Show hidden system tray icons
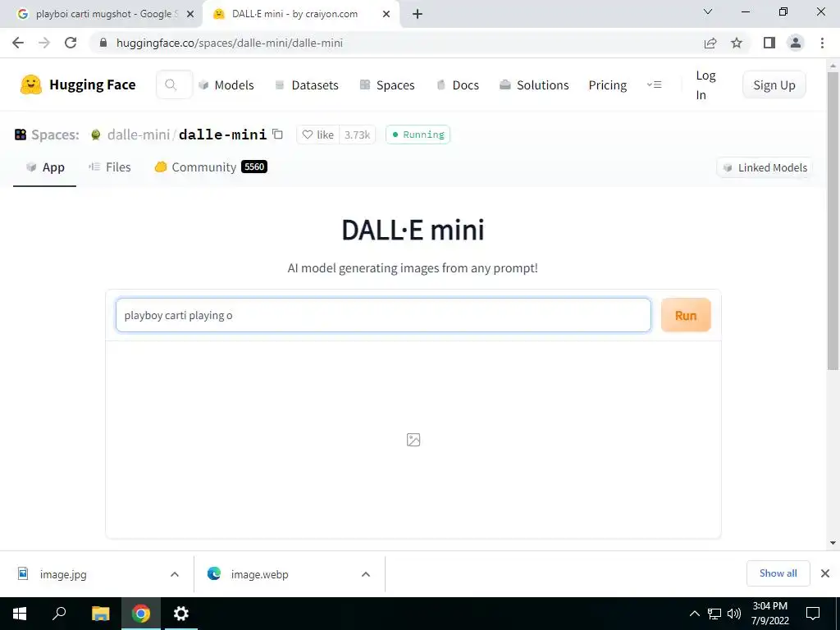Screen dimensions: 840x630 pos(694,614)
